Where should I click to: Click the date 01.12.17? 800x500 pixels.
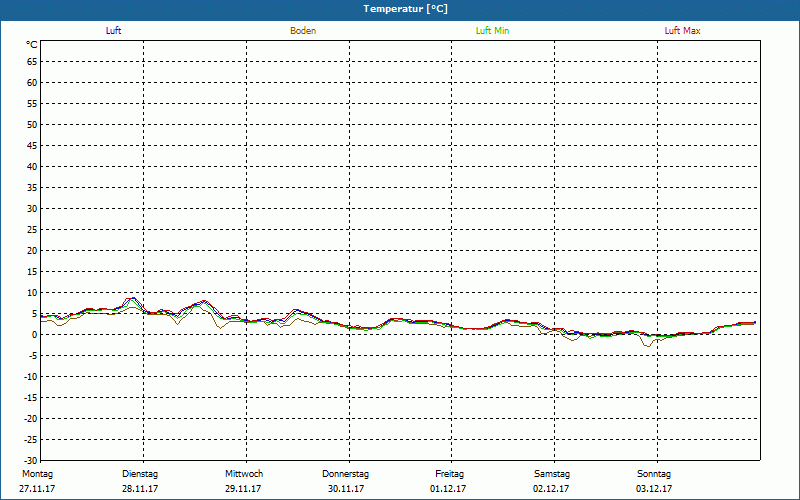(448, 489)
